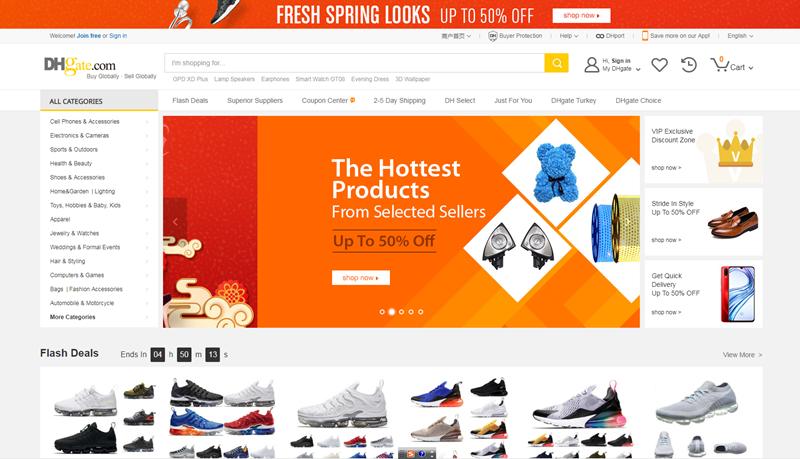Click the previous slide arrow on banner
The height and width of the screenshot is (459, 800).
[175, 222]
